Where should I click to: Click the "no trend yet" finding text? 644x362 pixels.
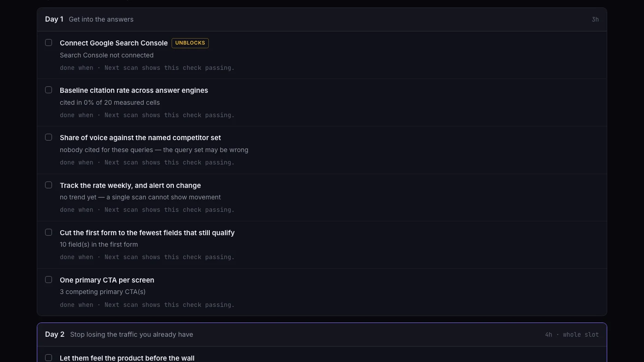(140, 197)
